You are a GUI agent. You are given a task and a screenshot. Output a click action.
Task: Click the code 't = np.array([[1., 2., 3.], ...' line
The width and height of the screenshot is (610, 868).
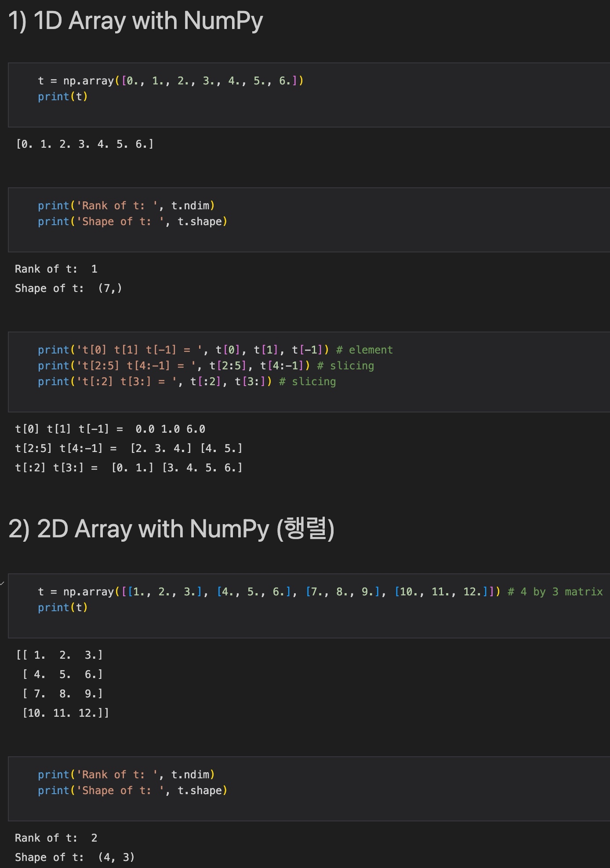[x=269, y=592]
